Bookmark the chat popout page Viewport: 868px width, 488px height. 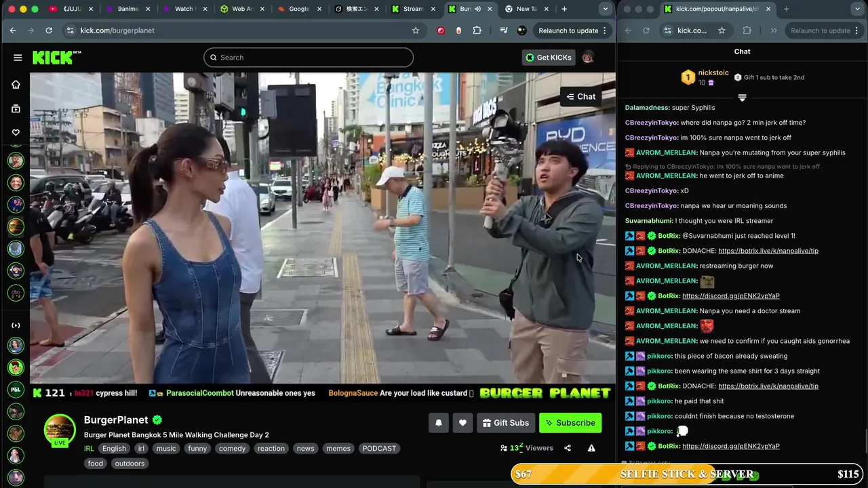[x=722, y=30]
